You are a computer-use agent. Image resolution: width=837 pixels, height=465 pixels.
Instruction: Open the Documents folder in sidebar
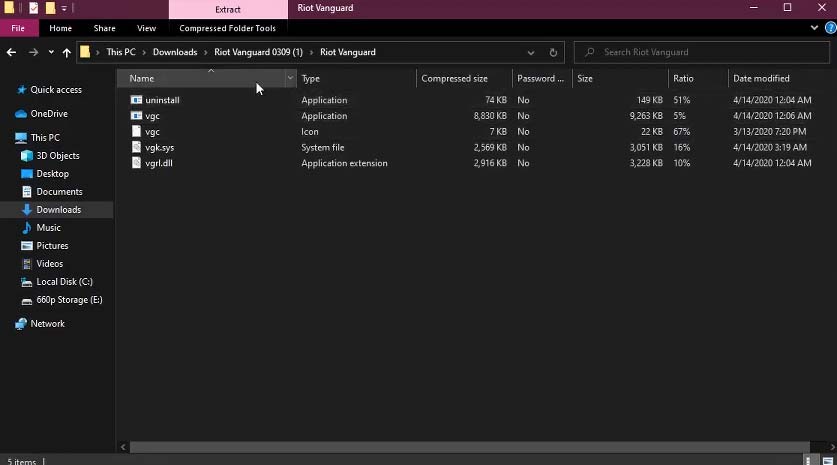pyautogui.click(x=59, y=192)
